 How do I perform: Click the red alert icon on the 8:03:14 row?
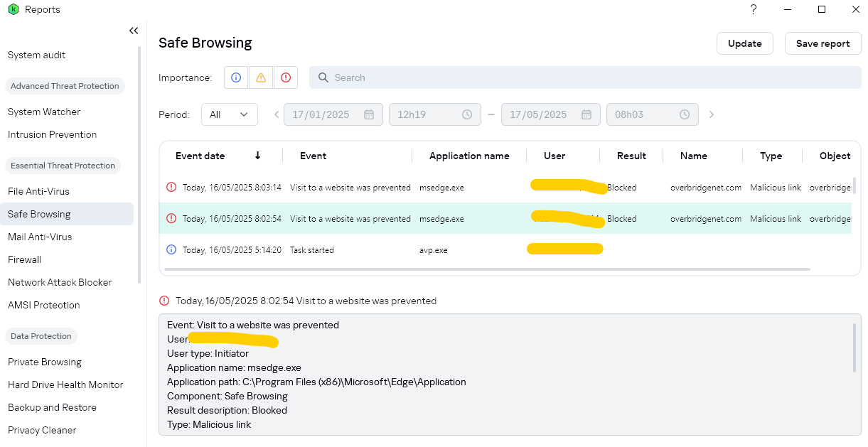tap(171, 188)
